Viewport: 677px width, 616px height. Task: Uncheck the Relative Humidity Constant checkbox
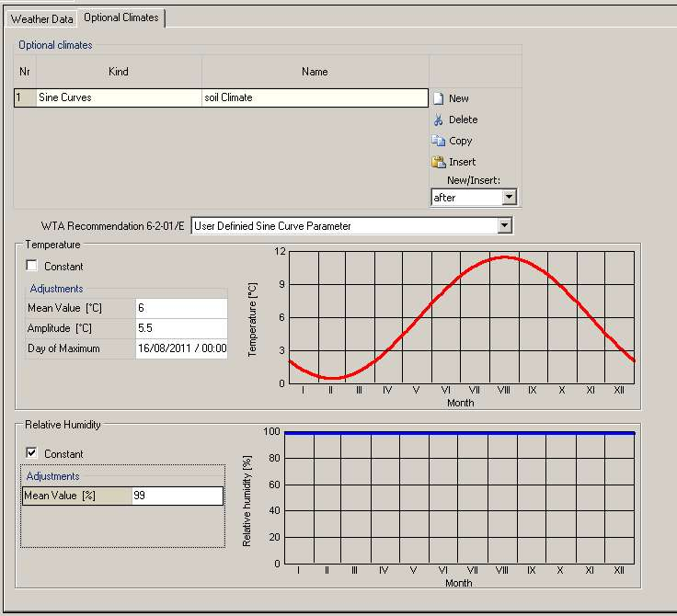click(32, 454)
